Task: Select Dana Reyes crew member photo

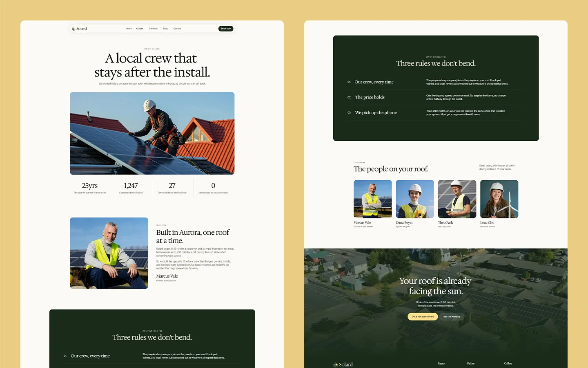Action: tap(415, 199)
